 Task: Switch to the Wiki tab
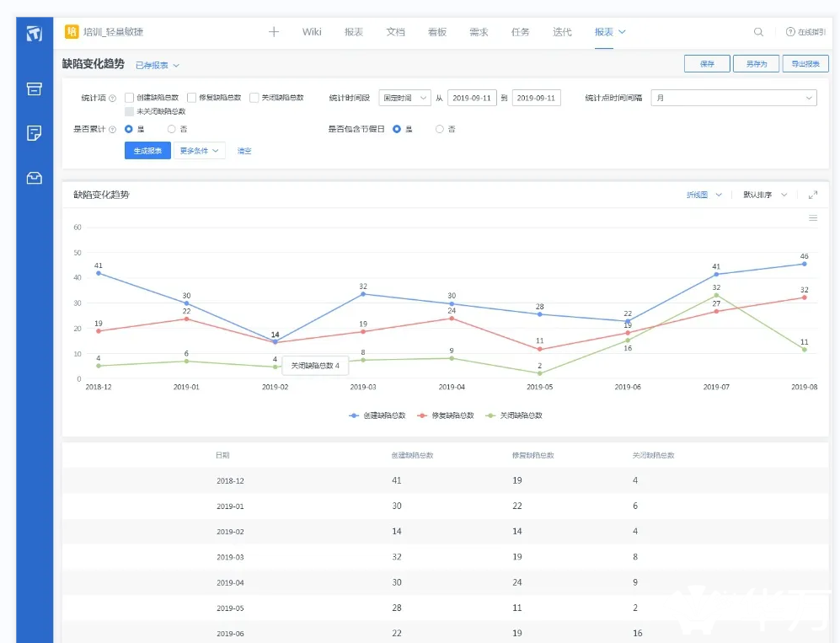312,32
